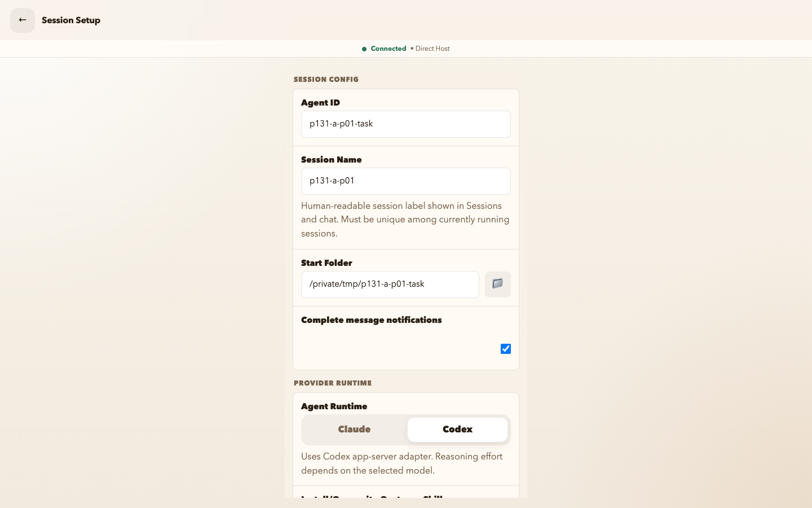Select the Direct Host label
812x508 pixels.
click(x=433, y=49)
